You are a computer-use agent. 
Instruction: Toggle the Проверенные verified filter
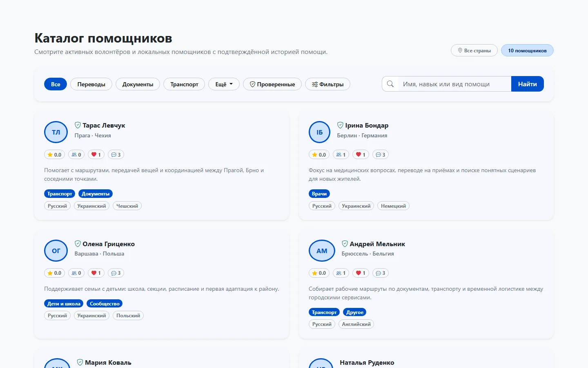272,84
